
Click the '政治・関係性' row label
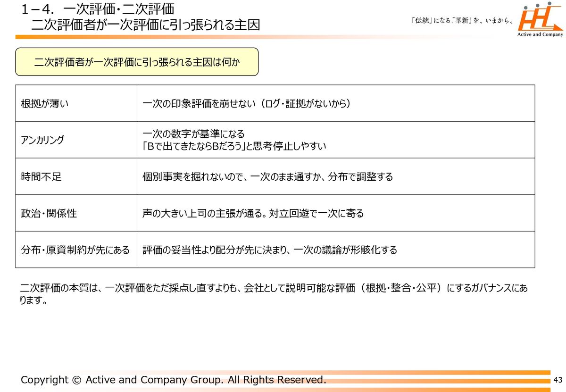(x=49, y=213)
